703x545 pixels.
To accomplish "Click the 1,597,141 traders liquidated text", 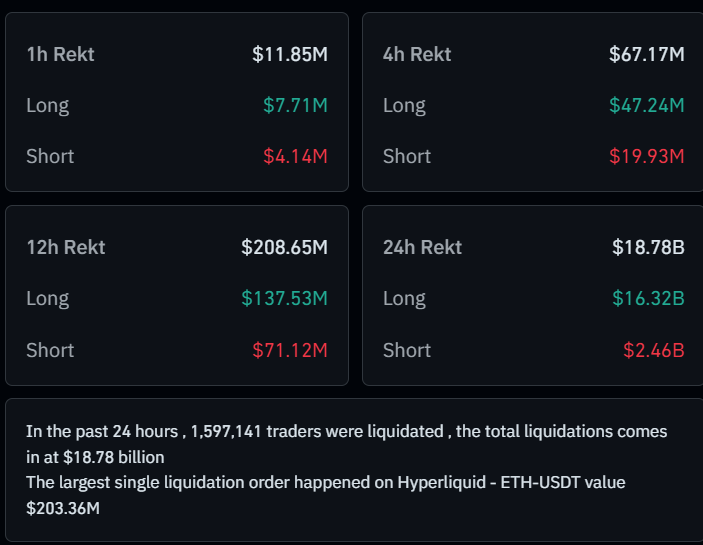I will (x=233, y=431).
